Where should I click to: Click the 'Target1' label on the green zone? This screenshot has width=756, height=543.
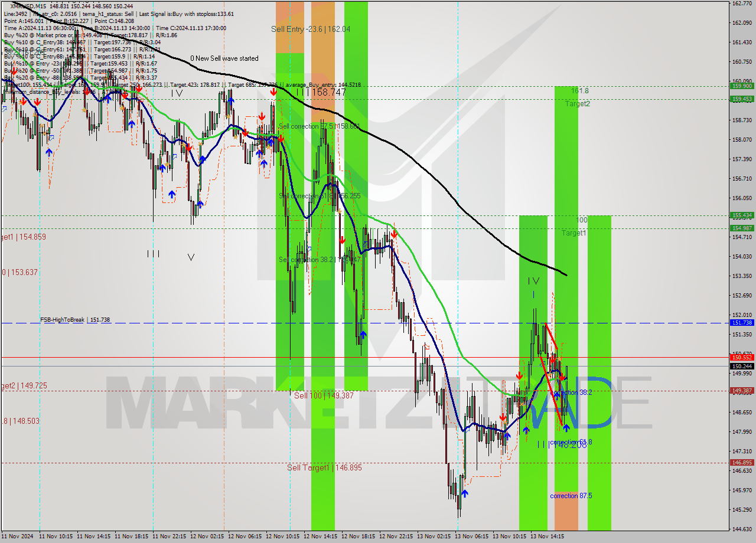[x=573, y=233]
